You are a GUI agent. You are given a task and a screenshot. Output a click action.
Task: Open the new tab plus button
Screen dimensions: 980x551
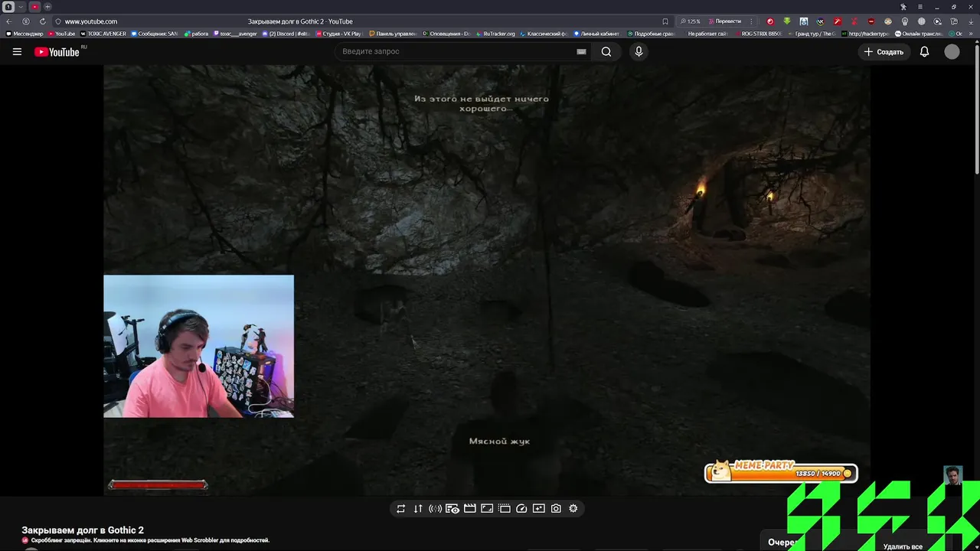tap(47, 7)
